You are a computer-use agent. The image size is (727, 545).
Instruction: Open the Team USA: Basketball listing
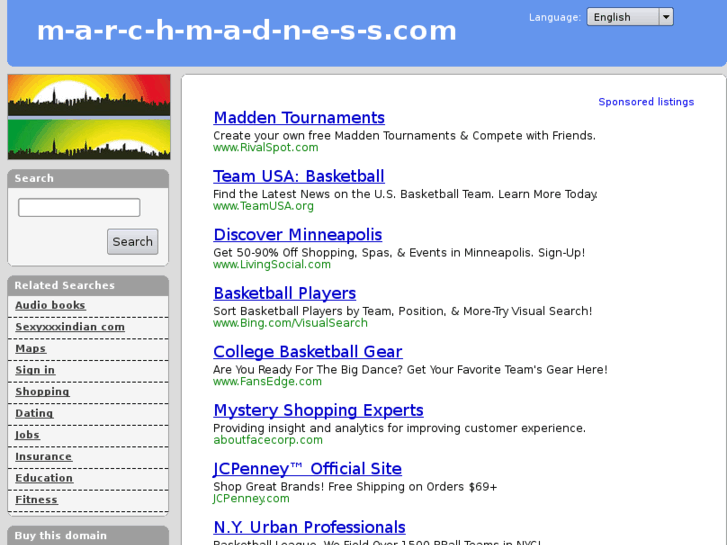[x=299, y=176]
